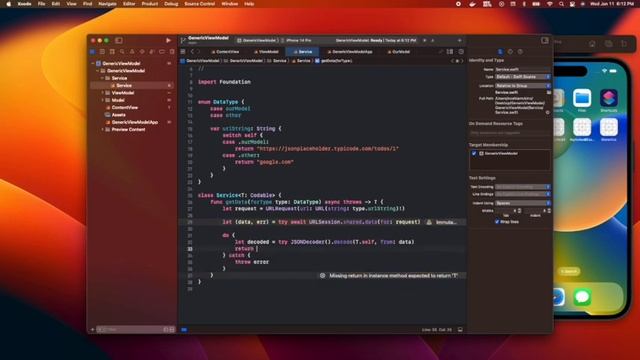Open Messages app in Simulator dock
Screen dimensions: 640x360
click(582, 297)
